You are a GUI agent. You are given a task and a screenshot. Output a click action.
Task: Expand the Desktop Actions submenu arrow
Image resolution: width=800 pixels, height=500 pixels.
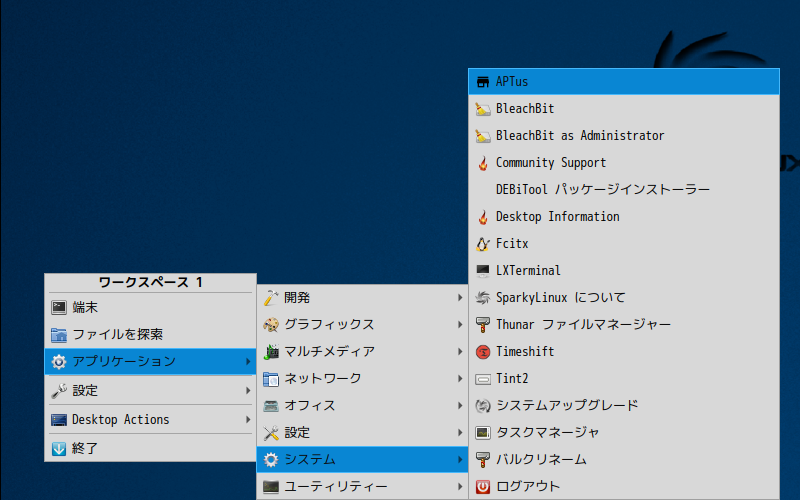coord(248,419)
